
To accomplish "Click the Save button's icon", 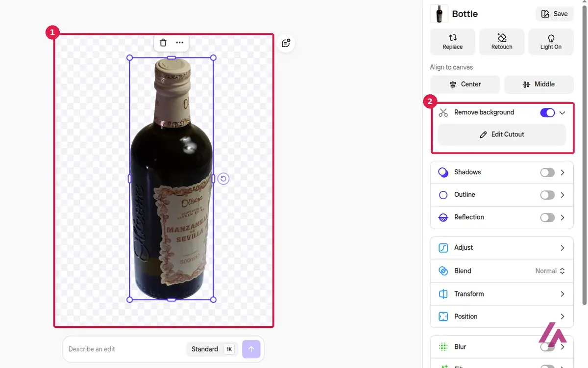I will click(545, 14).
